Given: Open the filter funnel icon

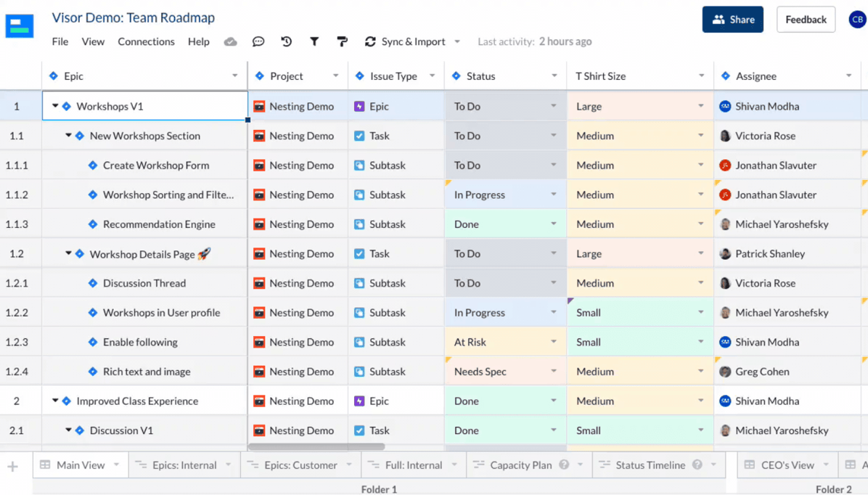Looking at the screenshot, I should [314, 42].
